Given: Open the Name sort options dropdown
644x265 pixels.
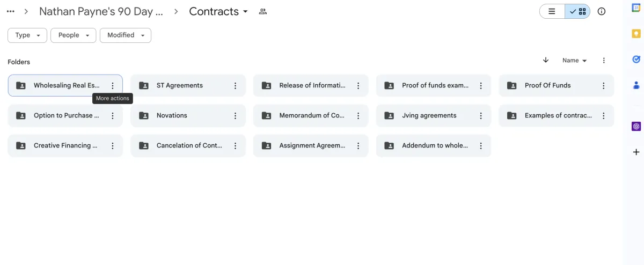Looking at the screenshot, I should pos(574,61).
